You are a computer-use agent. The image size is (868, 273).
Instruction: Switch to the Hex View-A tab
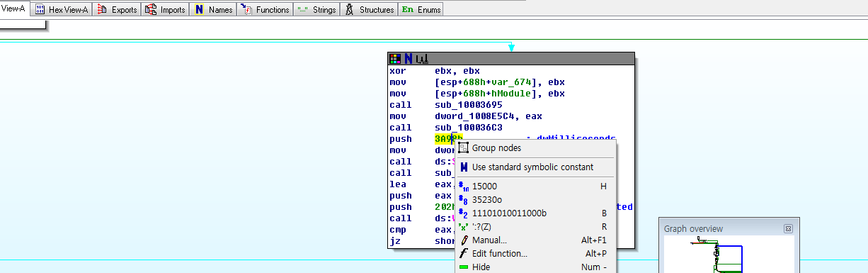click(x=62, y=10)
